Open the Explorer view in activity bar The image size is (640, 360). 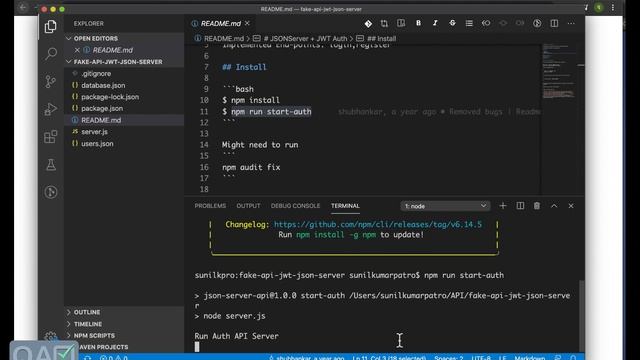[51, 27]
